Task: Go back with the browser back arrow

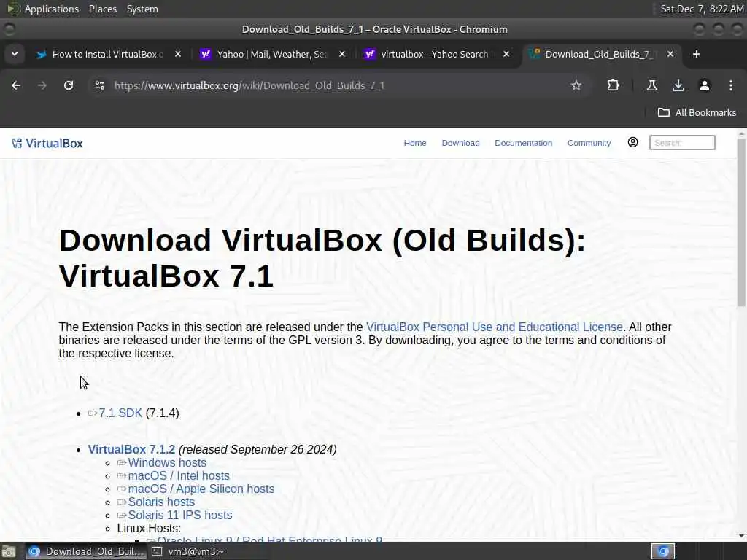Action: coord(16,85)
